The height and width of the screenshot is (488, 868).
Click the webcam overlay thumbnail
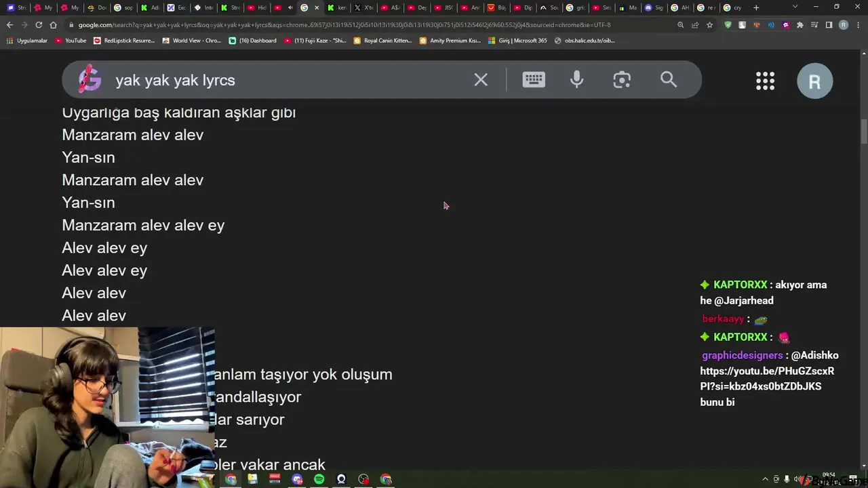pyautogui.click(x=107, y=407)
